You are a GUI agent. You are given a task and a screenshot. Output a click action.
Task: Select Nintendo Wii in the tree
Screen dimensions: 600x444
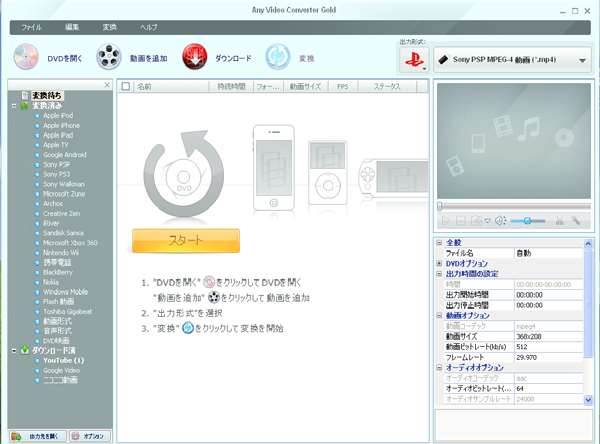click(x=61, y=253)
